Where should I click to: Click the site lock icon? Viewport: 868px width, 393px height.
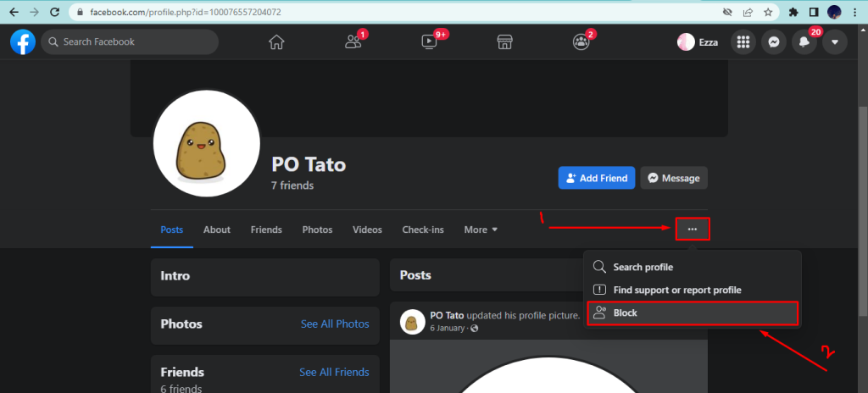(x=81, y=12)
